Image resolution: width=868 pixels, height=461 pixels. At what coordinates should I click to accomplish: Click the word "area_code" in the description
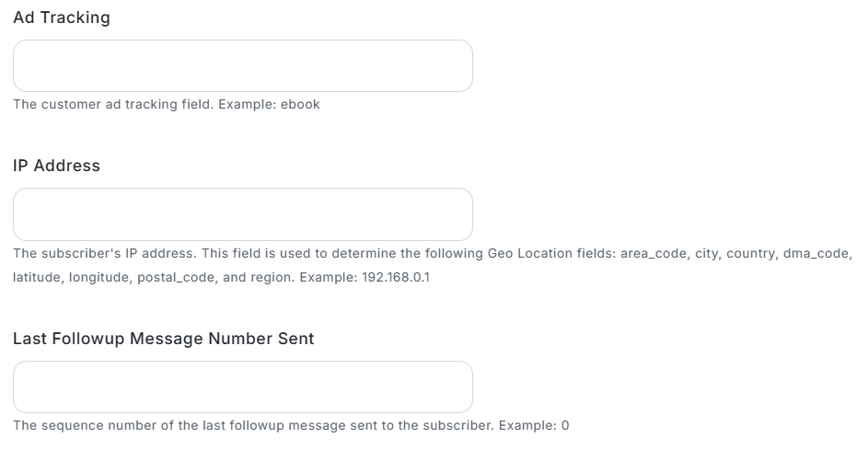654,253
